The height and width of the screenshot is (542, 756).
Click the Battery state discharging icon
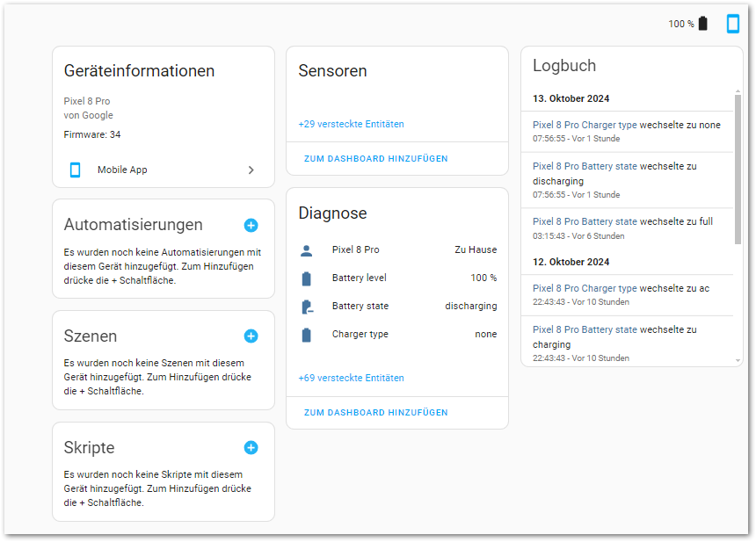[x=306, y=307]
